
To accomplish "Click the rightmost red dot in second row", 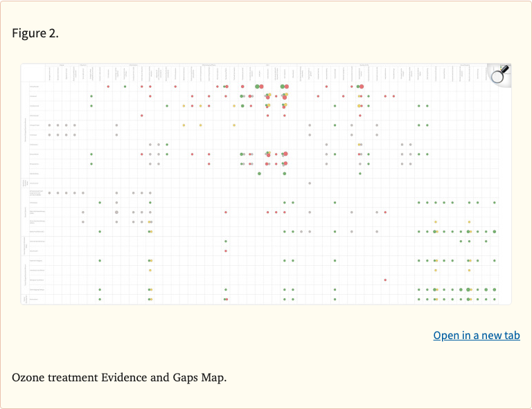I will click(393, 96).
